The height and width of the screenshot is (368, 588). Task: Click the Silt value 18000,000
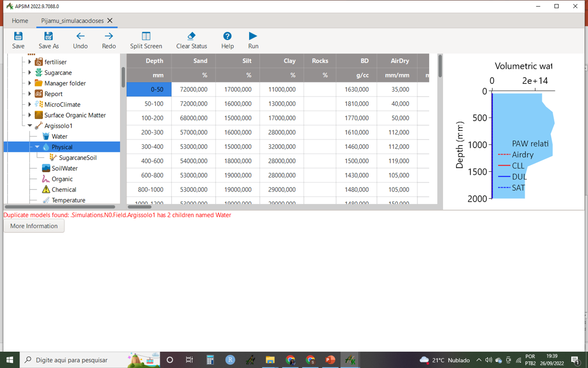click(x=238, y=160)
